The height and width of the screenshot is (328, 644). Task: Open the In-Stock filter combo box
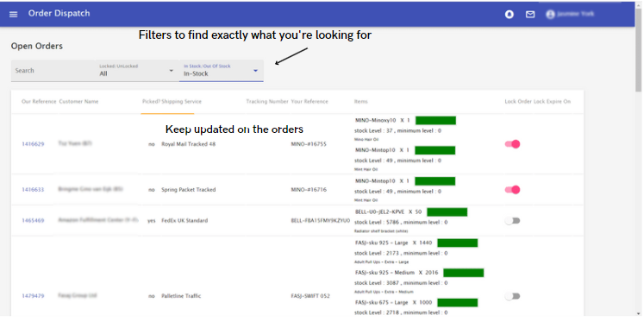pos(221,71)
